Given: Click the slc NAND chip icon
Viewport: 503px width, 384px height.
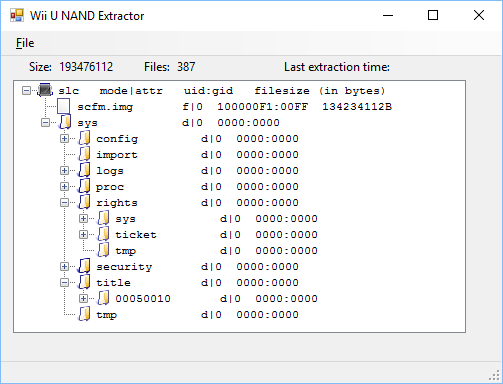Looking at the screenshot, I should (45, 90).
